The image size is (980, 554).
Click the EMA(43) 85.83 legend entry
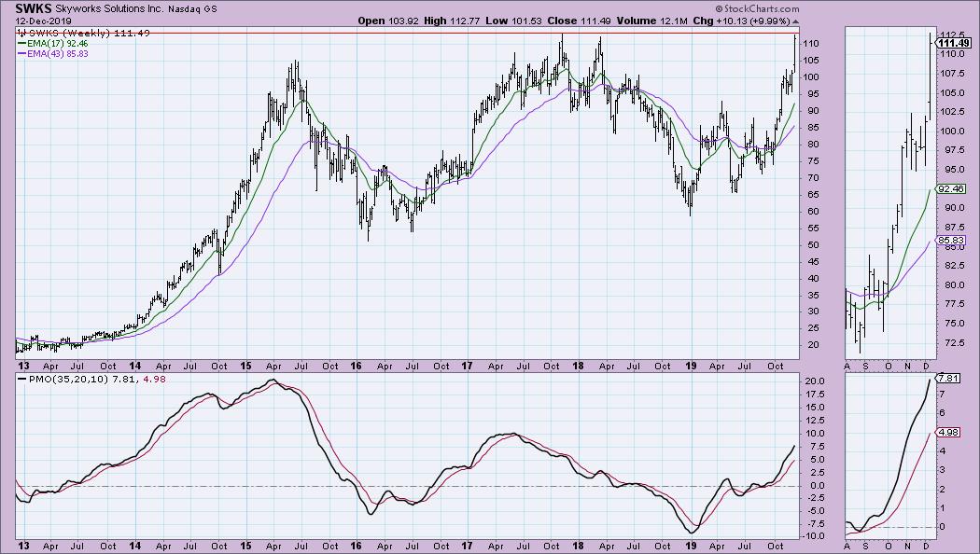[53, 54]
